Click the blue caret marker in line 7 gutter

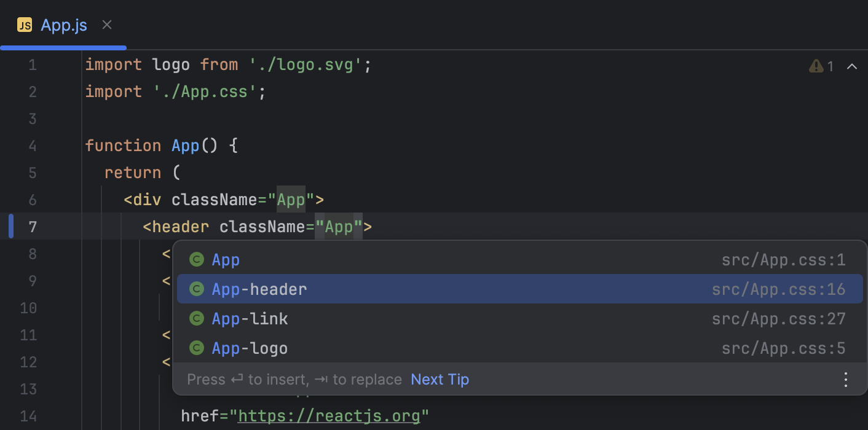(10, 226)
